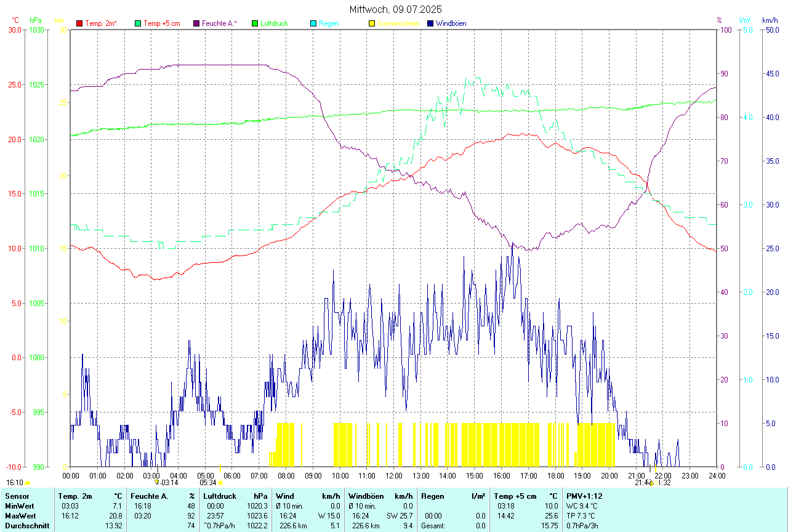
Task: Click the red Temp. 2m legend swatch
Action: [79, 23]
